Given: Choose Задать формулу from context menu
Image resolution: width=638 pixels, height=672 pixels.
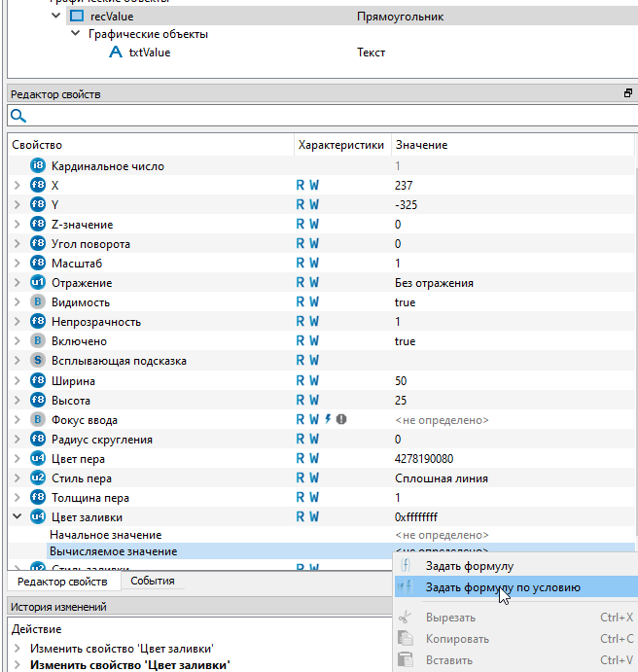Looking at the screenshot, I should 469,566.
